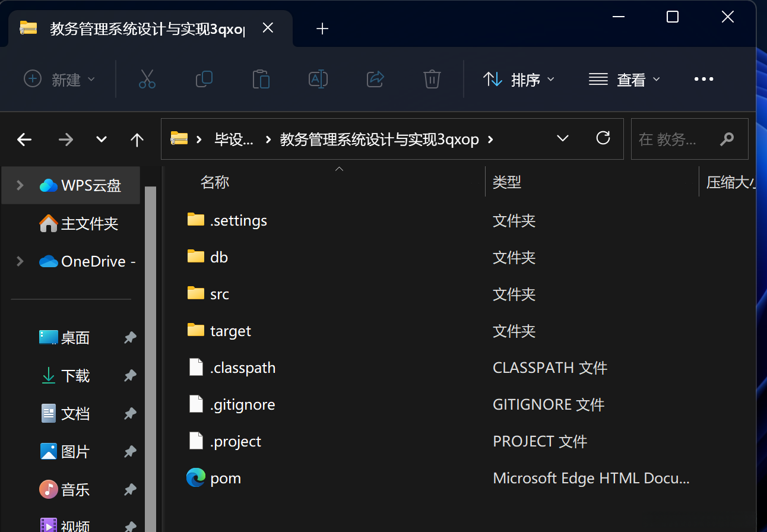Click the Edge icon beside pom

pyautogui.click(x=196, y=477)
